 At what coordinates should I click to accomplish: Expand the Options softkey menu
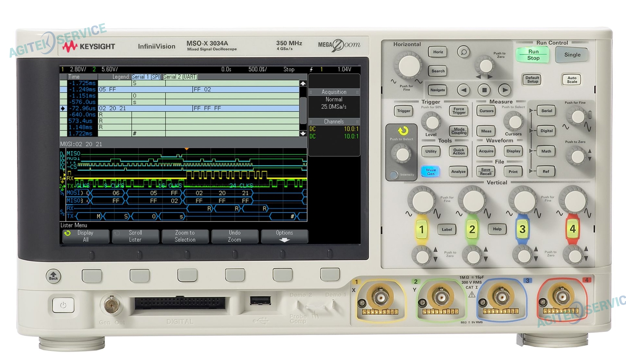point(284,236)
